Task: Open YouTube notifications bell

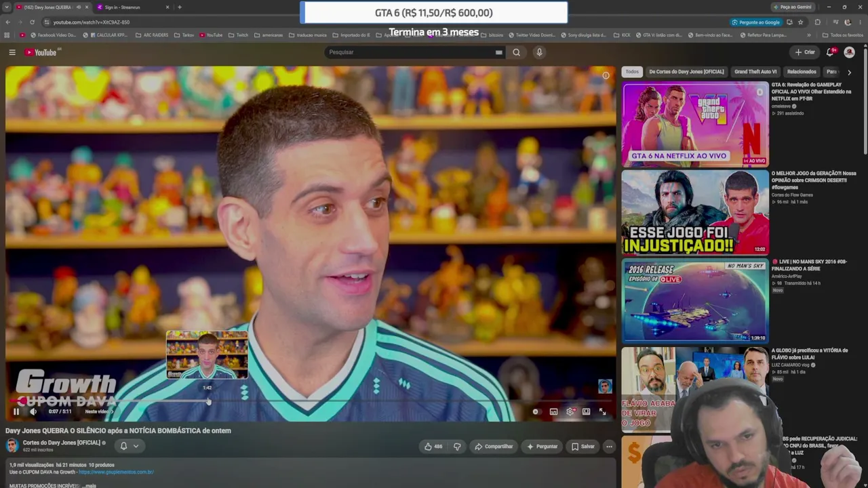Action: (x=831, y=52)
